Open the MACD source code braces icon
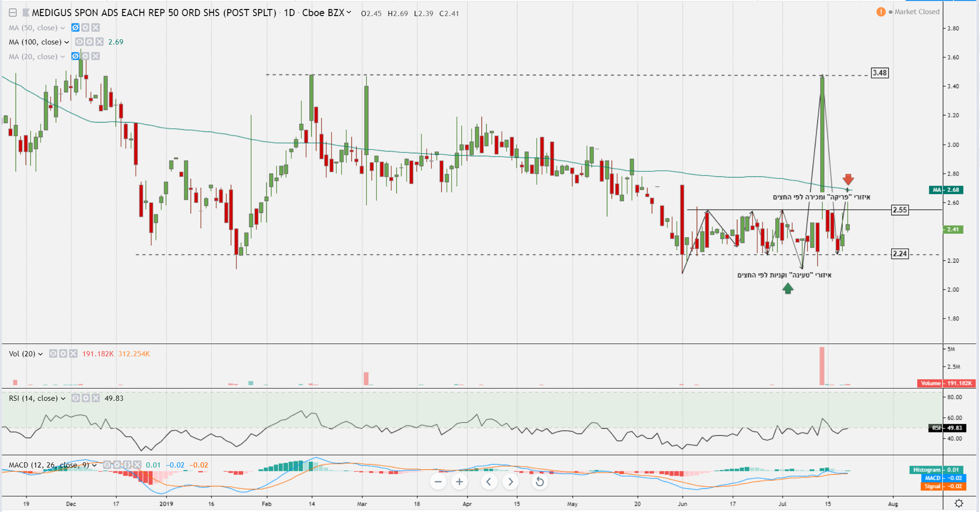This screenshot has height=512, width=980. coord(127,465)
